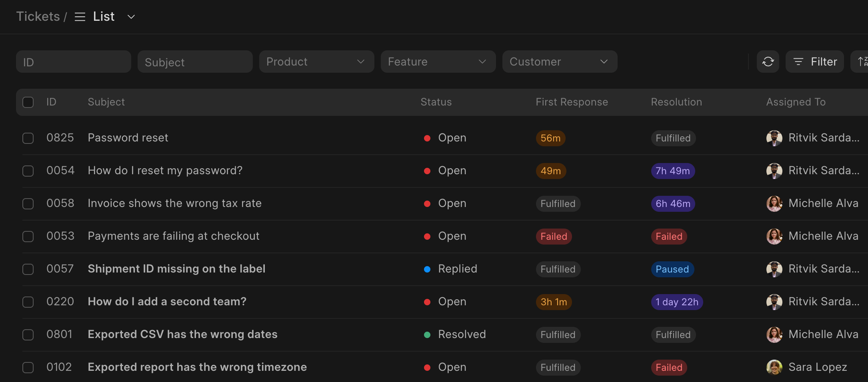Image resolution: width=868 pixels, height=382 pixels.
Task: Click Ritvik's avatar in row 0825
Action: (774, 138)
